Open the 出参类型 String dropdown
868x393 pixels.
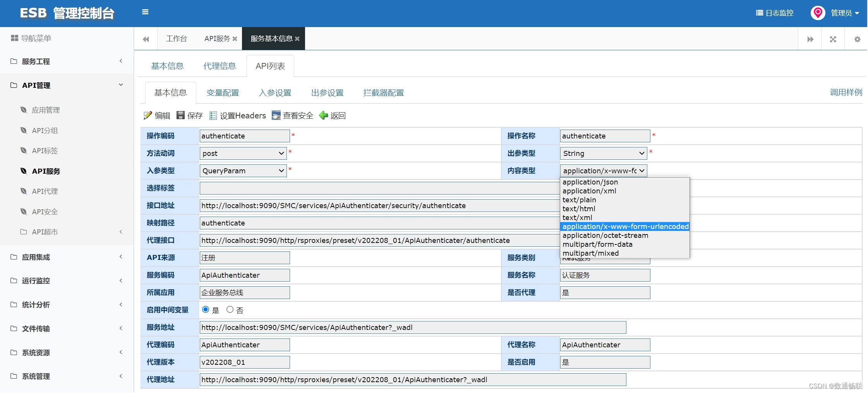click(x=604, y=153)
